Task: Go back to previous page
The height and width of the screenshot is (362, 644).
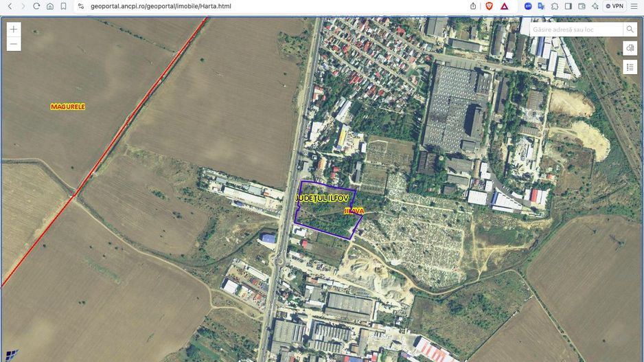Action: [x=10, y=6]
